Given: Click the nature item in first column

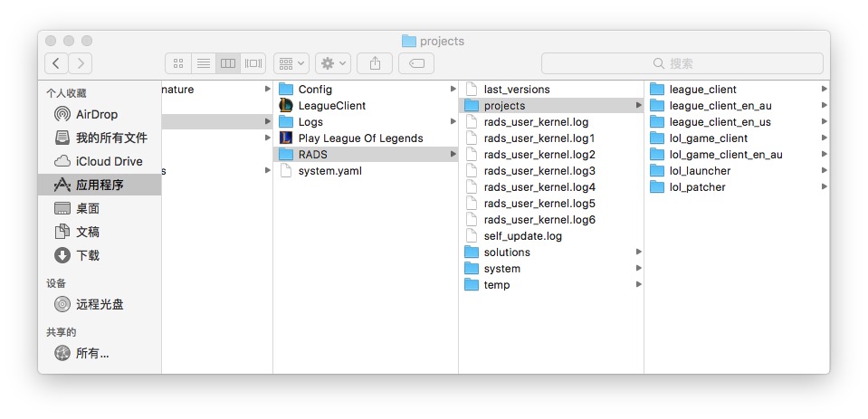Looking at the screenshot, I should (x=216, y=89).
